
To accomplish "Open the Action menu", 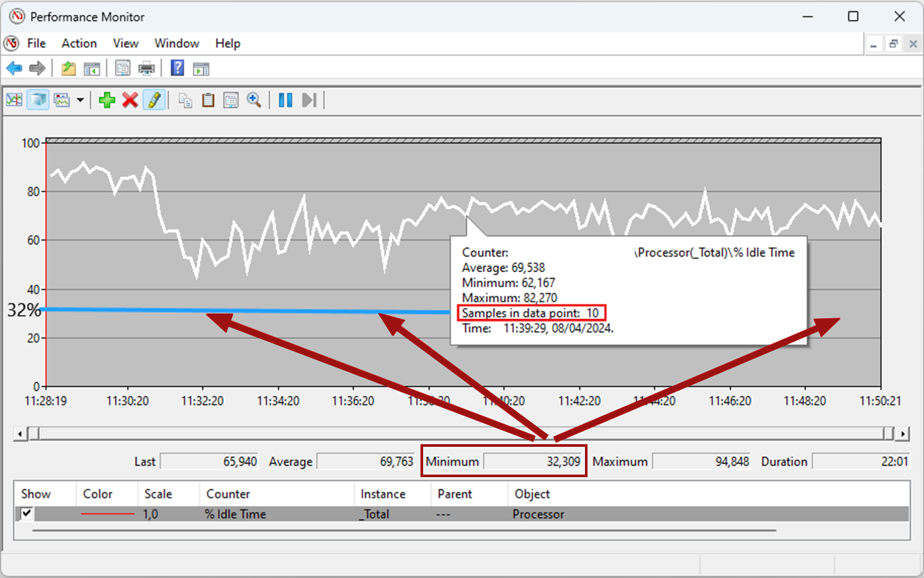I will pos(79,43).
